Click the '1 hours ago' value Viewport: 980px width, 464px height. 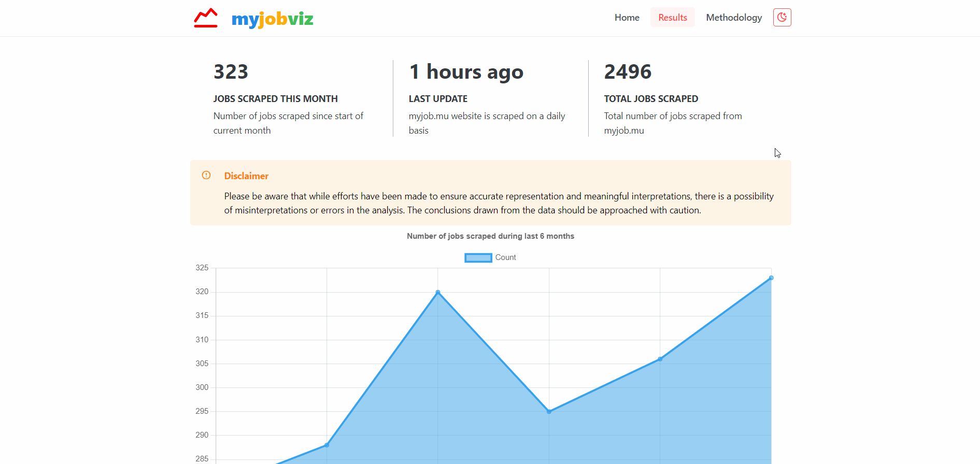pyautogui.click(x=466, y=72)
